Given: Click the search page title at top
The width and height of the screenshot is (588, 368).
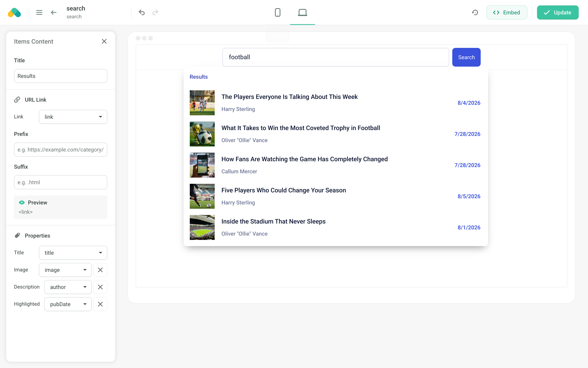Looking at the screenshot, I should [76, 8].
